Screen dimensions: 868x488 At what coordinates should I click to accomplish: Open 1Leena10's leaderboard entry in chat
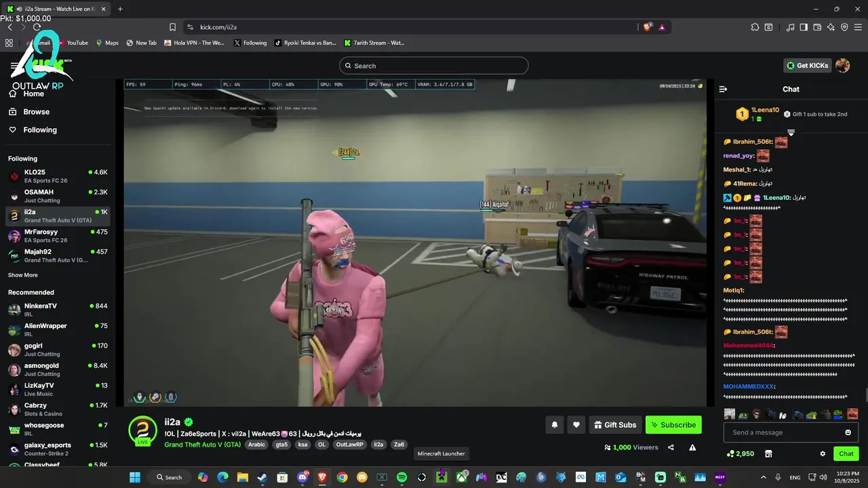[x=758, y=114]
